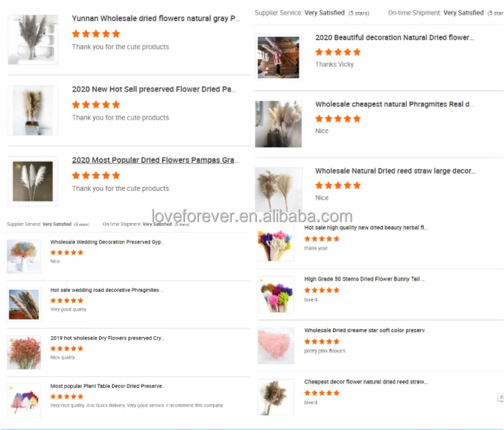Image resolution: width=504 pixels, height=430 pixels.
Task: Open "2020 New Hot Sell preserved Flower" title
Action: click(153, 89)
